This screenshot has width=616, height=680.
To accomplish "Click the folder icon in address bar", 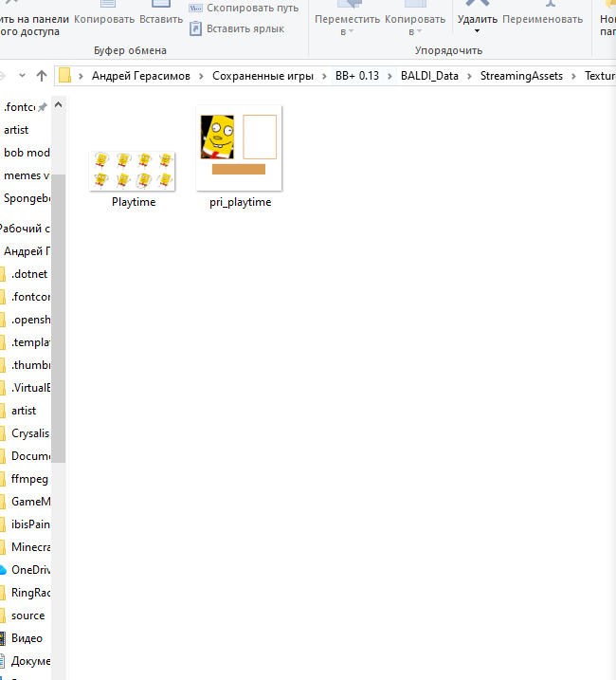I will pos(64,76).
